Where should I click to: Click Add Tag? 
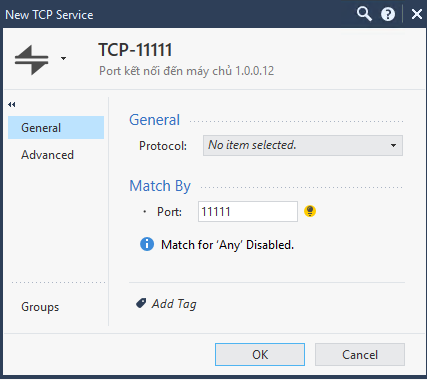tap(174, 304)
